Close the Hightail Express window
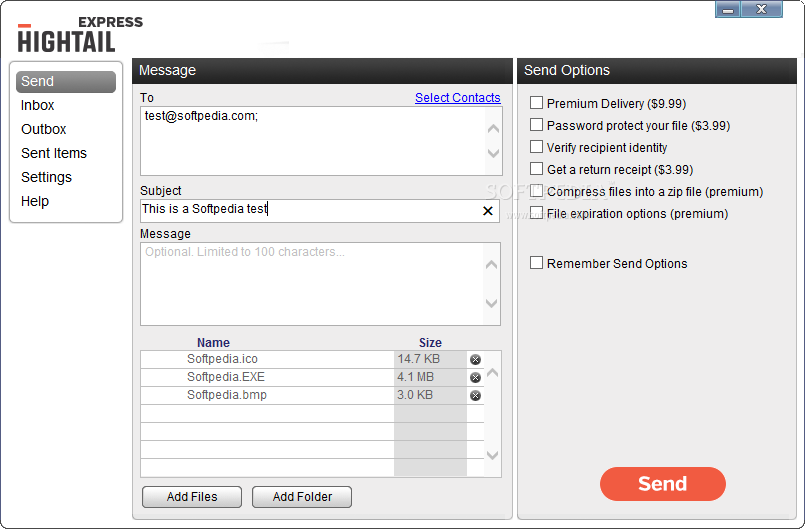This screenshot has height=529, width=805. pos(761,9)
